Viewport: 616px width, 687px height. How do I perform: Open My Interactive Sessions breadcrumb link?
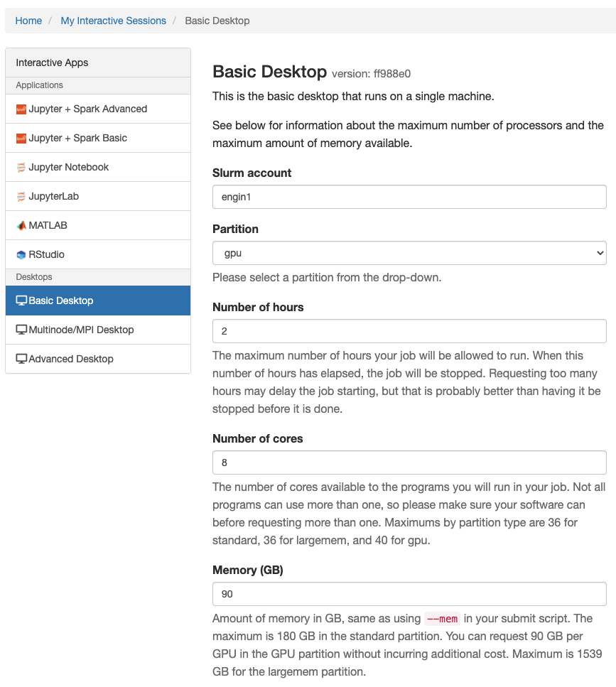(114, 21)
